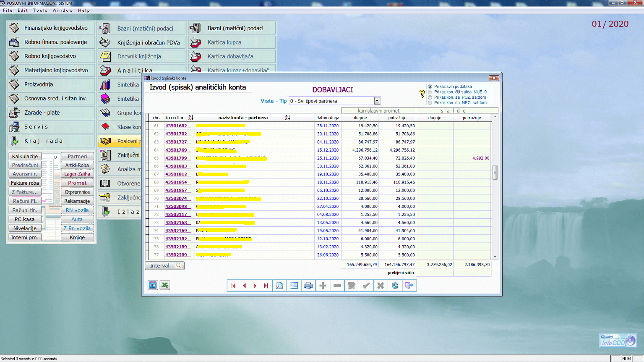Sort by naziv konta column icon
This screenshot has height=362, width=644.
click(x=287, y=118)
